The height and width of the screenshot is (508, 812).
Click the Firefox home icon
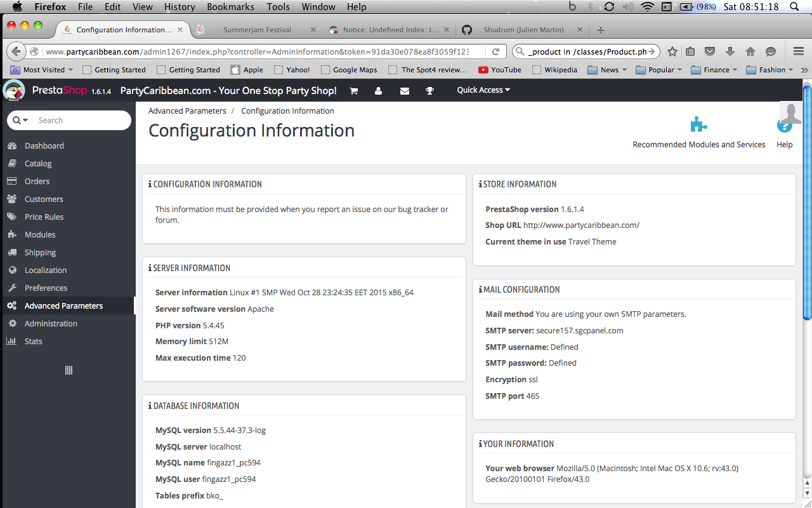coord(750,51)
